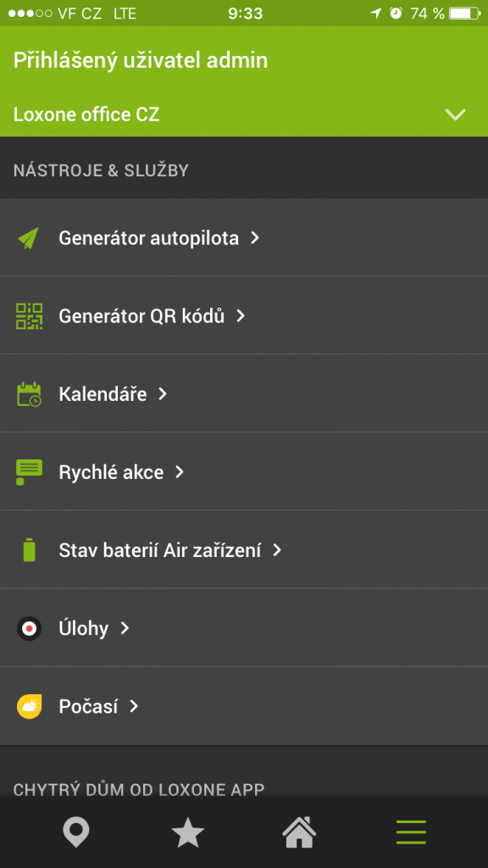
Task: Click the location pin icon in bottom bar
Action: [76, 832]
